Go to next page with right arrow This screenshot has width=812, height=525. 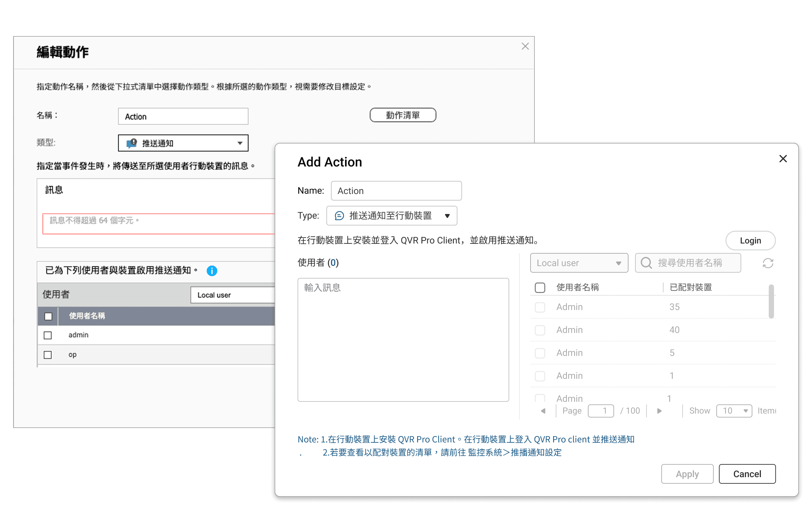click(659, 411)
